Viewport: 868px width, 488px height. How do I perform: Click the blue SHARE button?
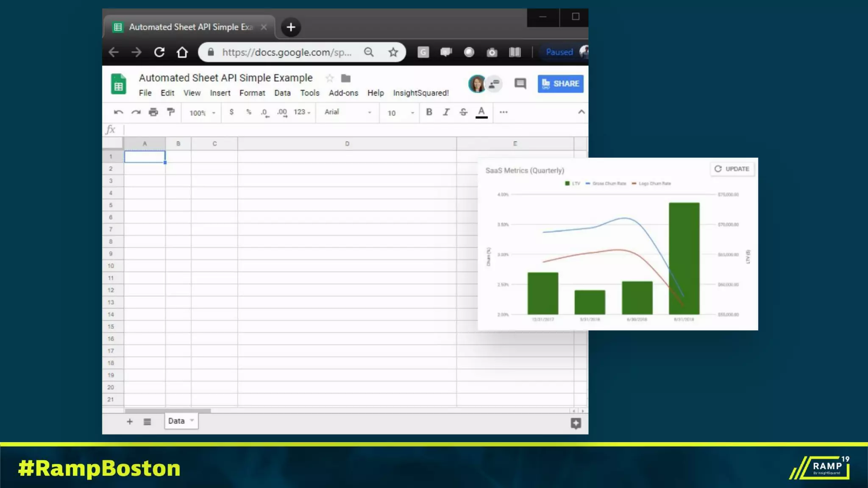click(x=560, y=84)
